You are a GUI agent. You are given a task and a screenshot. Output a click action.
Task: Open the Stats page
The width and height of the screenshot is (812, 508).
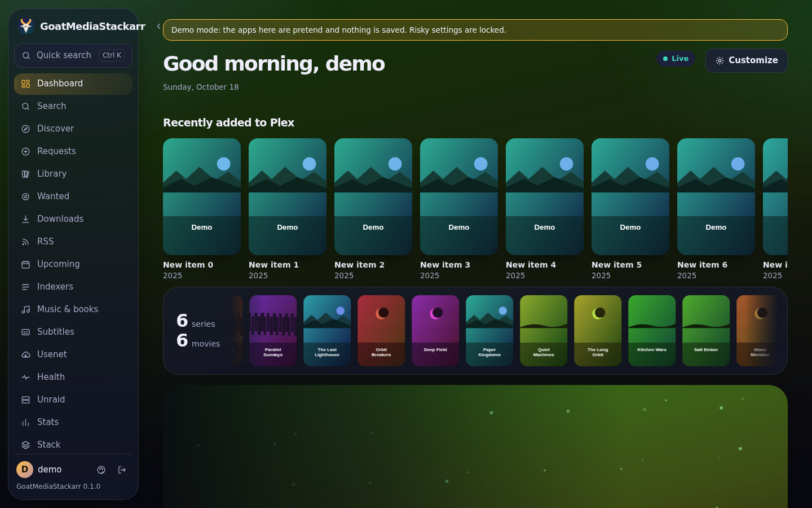point(73,422)
